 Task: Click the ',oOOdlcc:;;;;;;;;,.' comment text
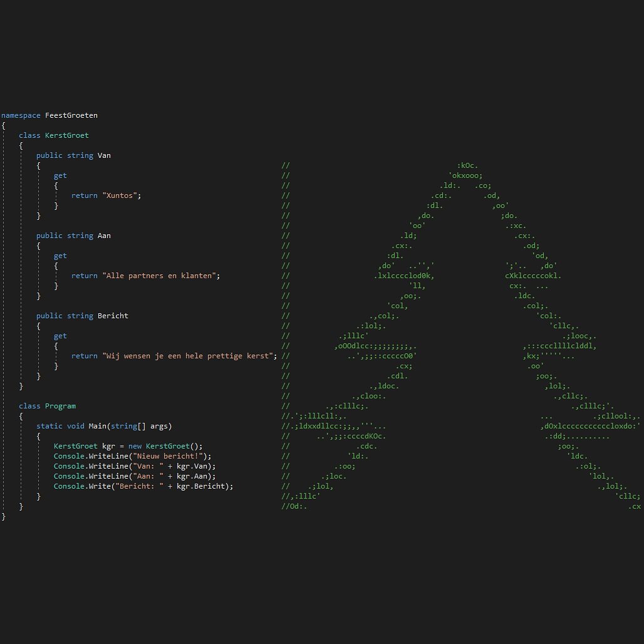click(375, 346)
